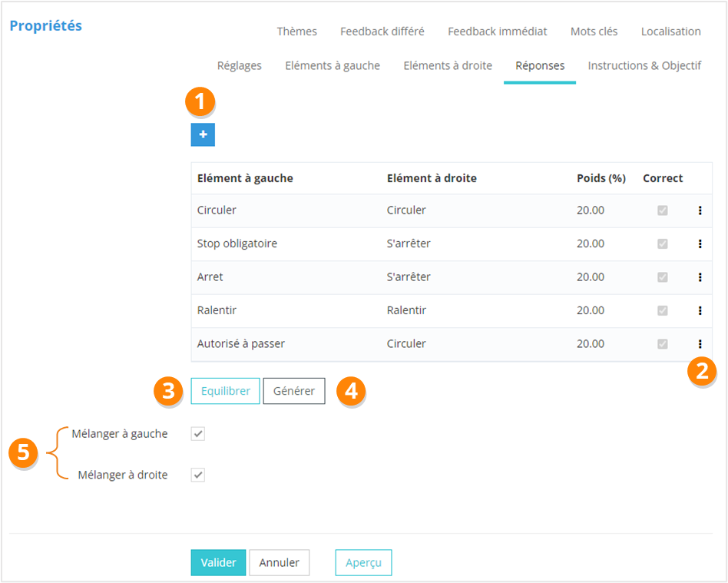Toggle the Mélanger à droite checkbox
This screenshot has width=728, height=583.
click(198, 475)
